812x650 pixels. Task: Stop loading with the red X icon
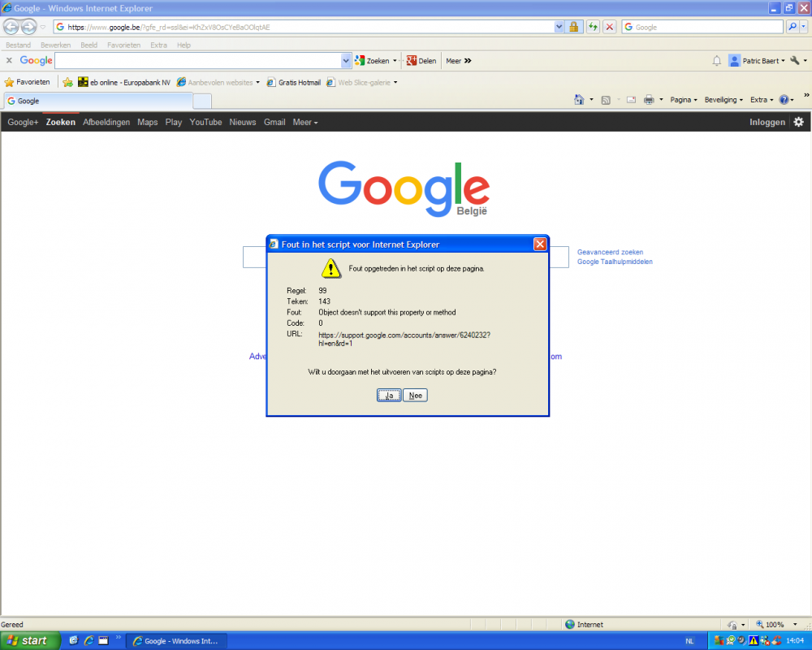[610, 27]
